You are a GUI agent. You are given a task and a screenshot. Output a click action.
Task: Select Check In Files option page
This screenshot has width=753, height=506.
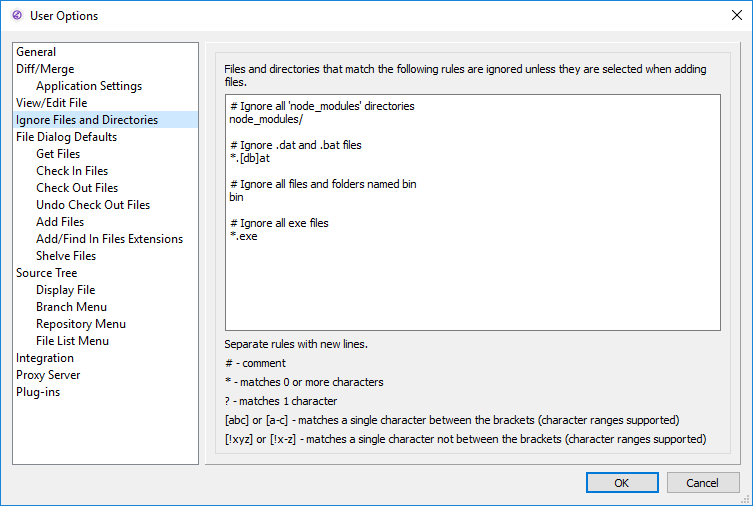point(72,171)
